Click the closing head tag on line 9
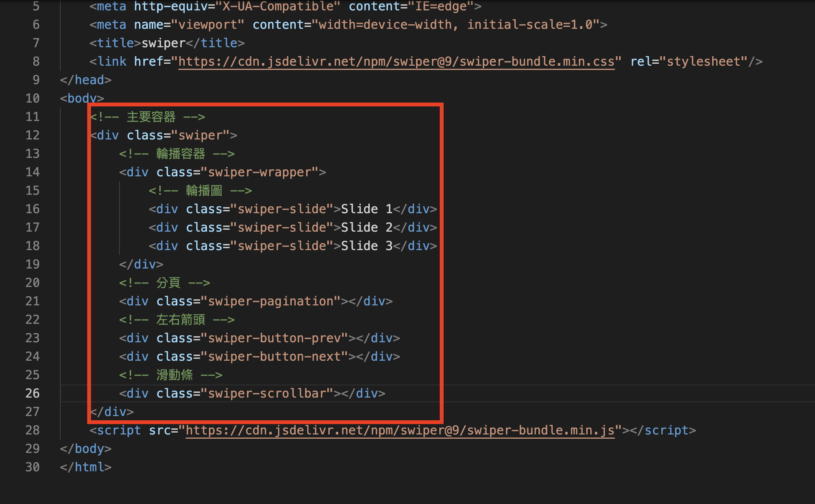815x504 pixels. click(x=86, y=80)
